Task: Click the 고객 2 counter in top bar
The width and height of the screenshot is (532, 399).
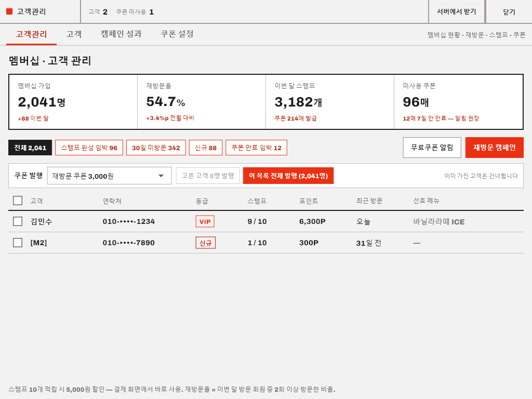Action: pyautogui.click(x=98, y=12)
